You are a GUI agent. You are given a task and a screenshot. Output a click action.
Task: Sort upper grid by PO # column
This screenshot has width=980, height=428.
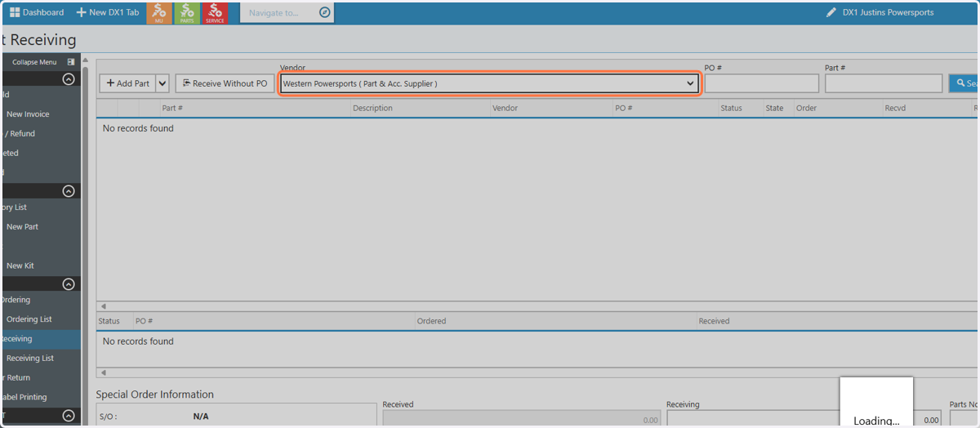point(624,108)
